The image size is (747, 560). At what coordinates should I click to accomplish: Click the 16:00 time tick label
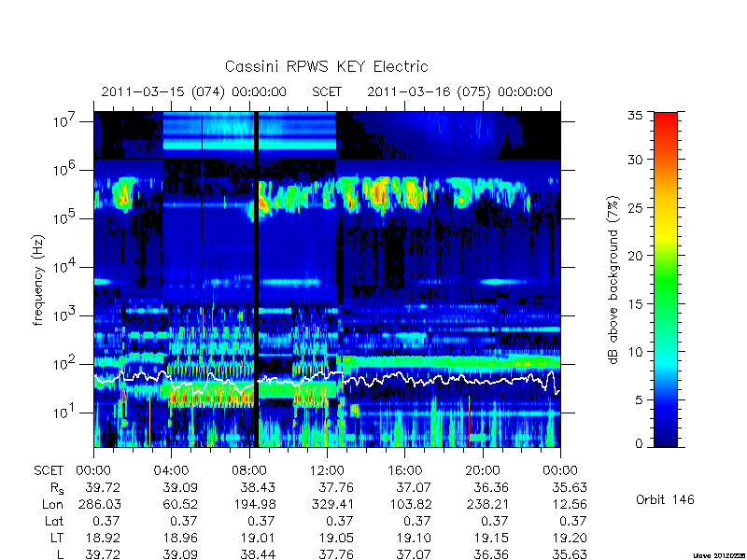404,470
